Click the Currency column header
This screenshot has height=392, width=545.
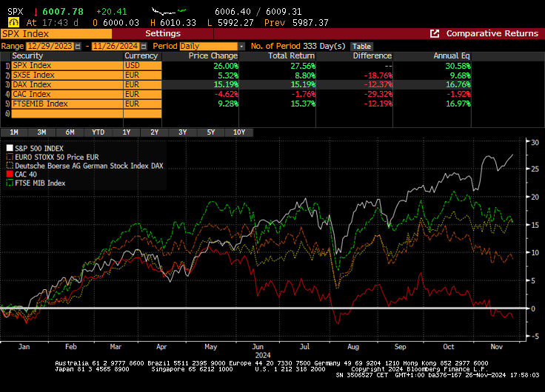point(141,56)
